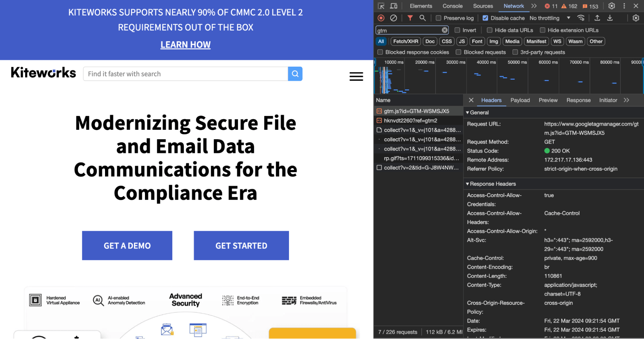Image resolution: width=644 pixels, height=339 pixels.
Task: Enable Hide extension URLs checkbox
Action: tap(542, 30)
